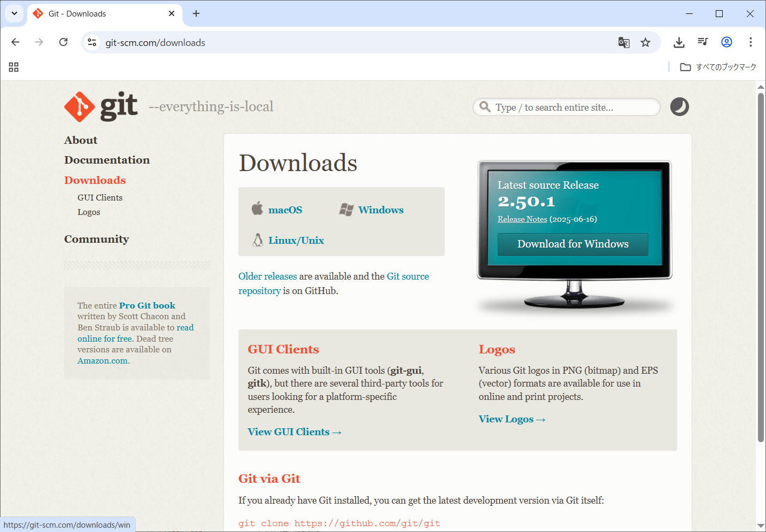Bookmark this page with the star icon
The width and height of the screenshot is (766, 532).
pyautogui.click(x=646, y=43)
